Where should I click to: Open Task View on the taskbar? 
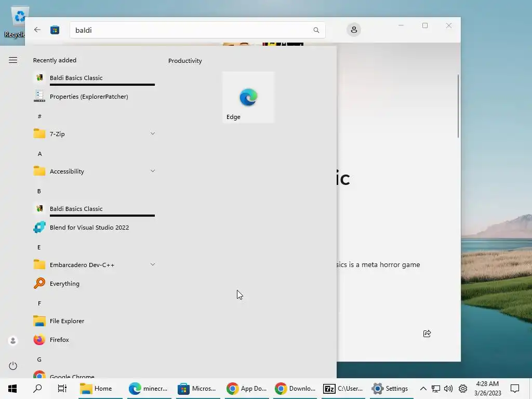62,389
